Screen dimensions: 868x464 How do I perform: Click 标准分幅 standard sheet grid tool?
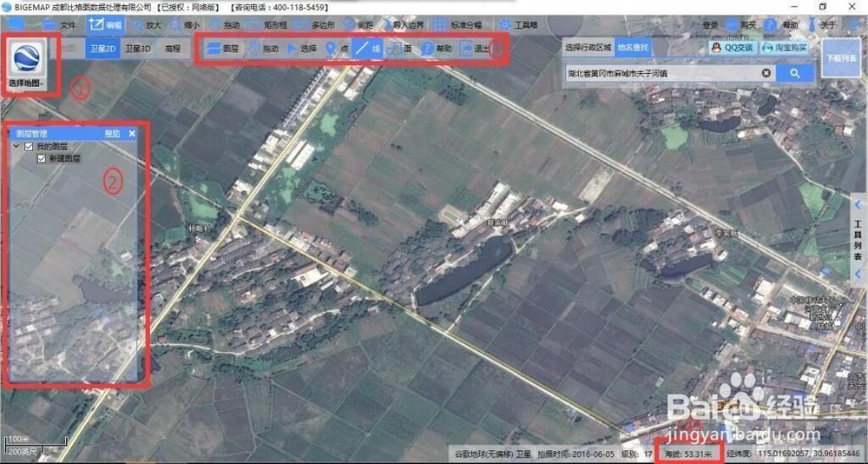coord(457,25)
